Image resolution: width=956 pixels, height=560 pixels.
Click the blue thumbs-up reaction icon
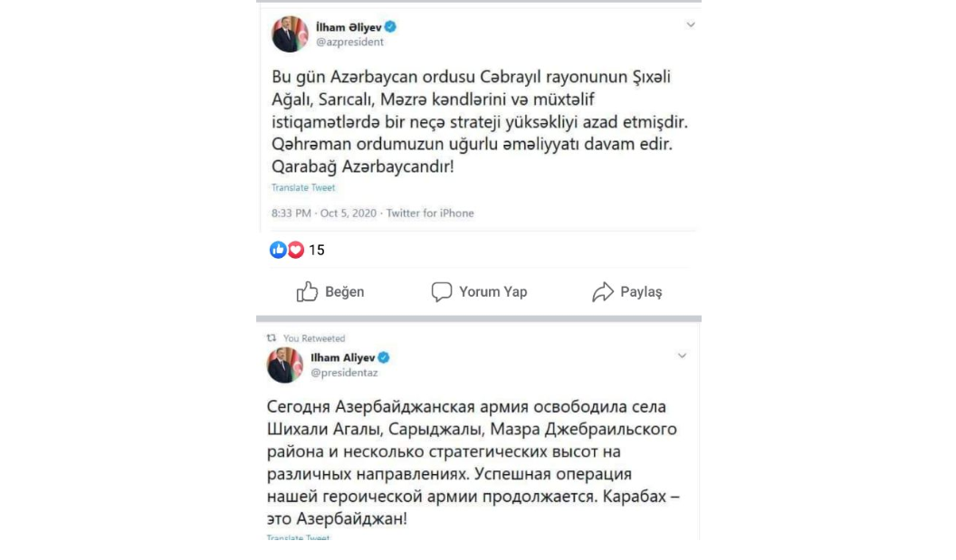click(277, 251)
